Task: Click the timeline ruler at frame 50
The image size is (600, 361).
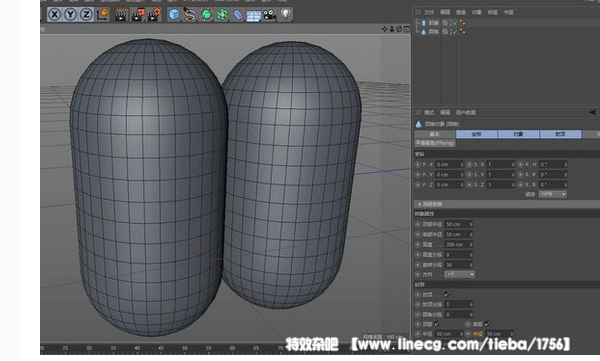Action: [x=185, y=348]
